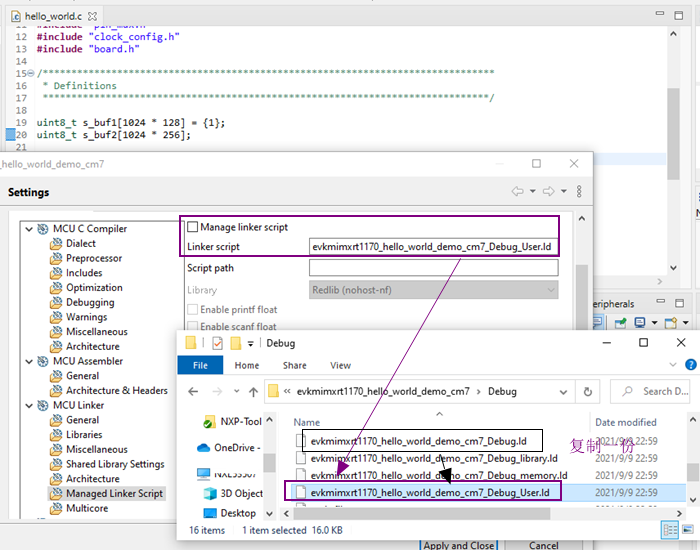Go forward in Settings dialog history

point(548,192)
